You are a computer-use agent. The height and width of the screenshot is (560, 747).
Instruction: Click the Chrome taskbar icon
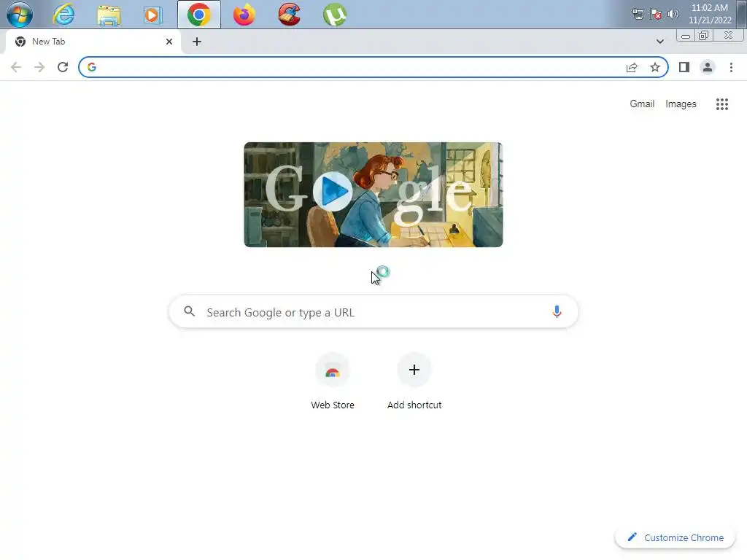199,15
